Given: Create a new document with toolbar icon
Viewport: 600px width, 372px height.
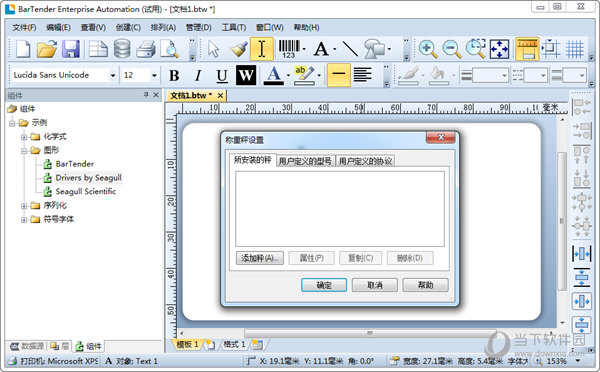Looking at the screenshot, I should point(23,49).
